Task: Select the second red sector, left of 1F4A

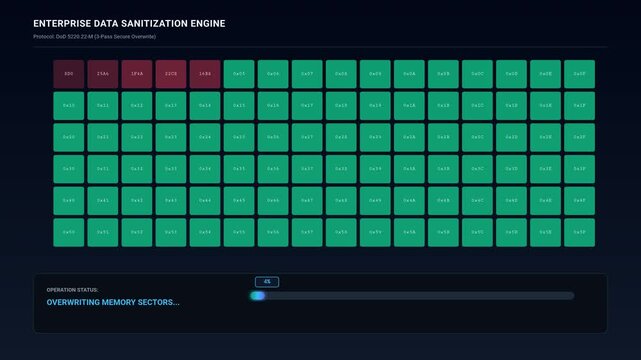Action: 103,74
